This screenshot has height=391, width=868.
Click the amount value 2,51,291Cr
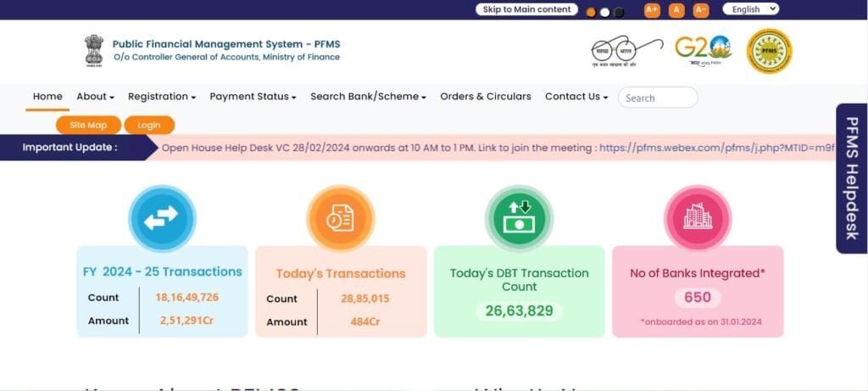(x=186, y=321)
